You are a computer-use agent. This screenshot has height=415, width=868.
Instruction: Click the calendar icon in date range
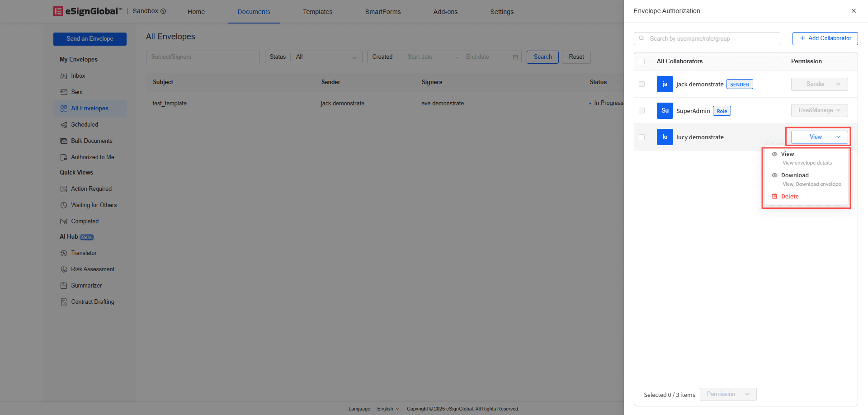(x=515, y=57)
